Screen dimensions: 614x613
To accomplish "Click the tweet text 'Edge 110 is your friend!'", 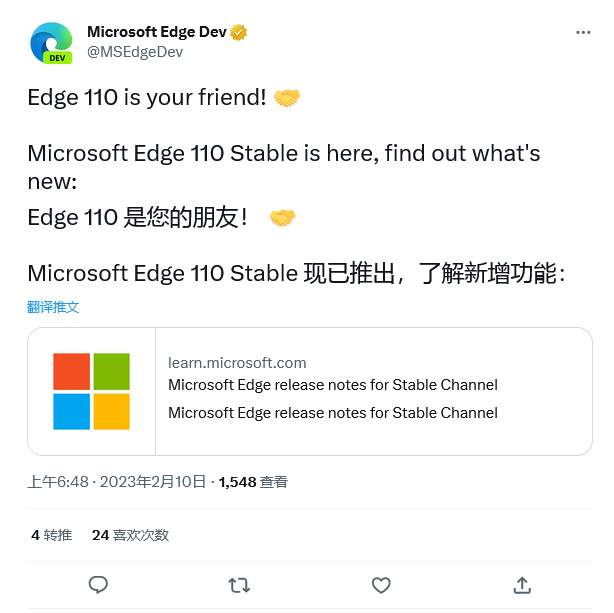I will click(146, 98).
